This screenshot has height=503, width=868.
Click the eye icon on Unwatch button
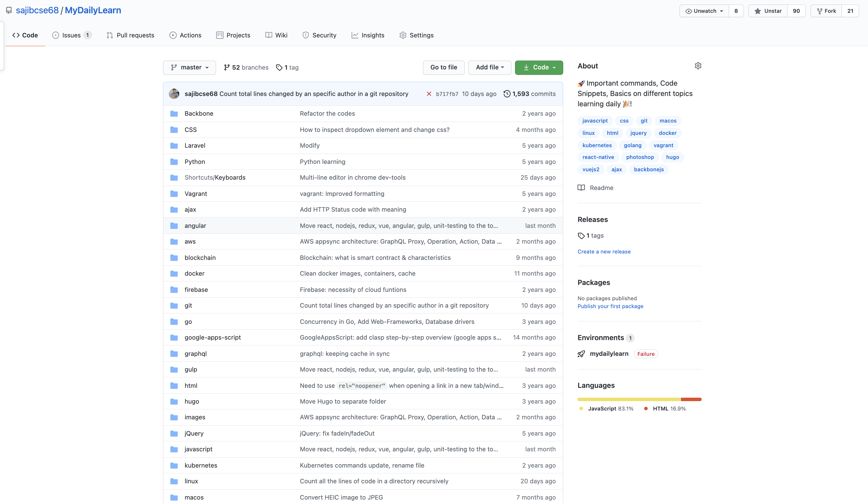pos(688,11)
